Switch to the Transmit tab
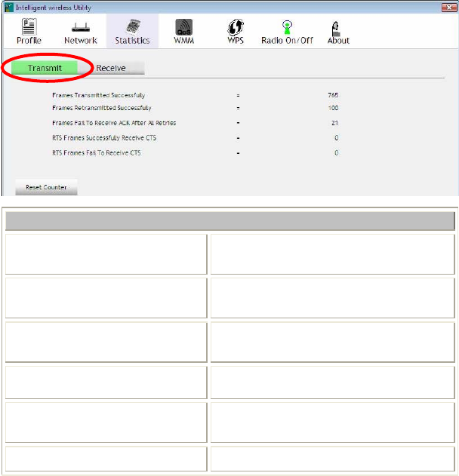The image size is (459, 476). coord(45,68)
